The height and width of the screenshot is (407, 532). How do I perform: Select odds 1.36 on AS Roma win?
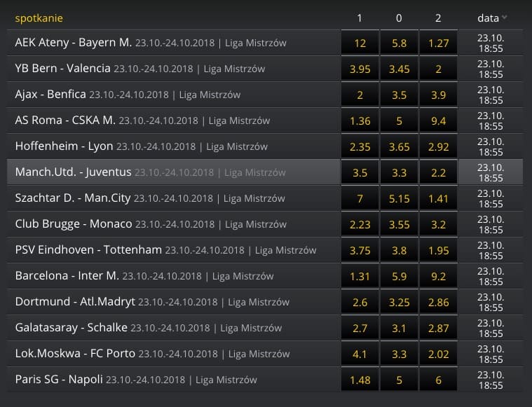pyautogui.click(x=360, y=120)
